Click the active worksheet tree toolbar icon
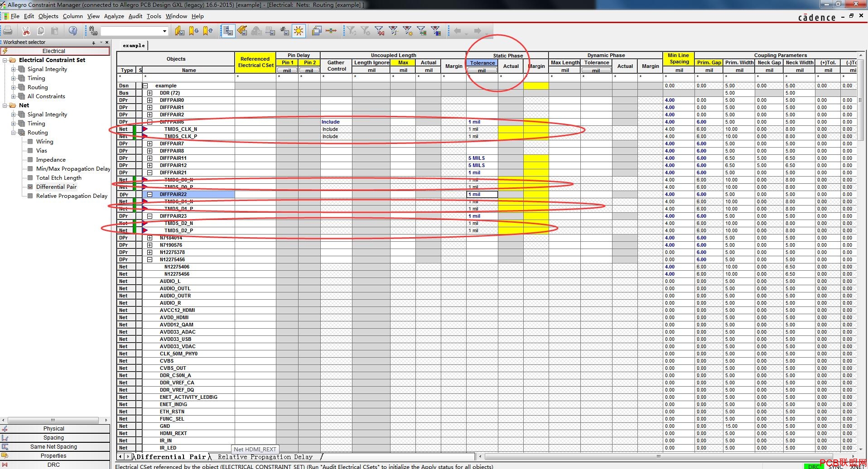The image size is (868, 469). coord(228,31)
